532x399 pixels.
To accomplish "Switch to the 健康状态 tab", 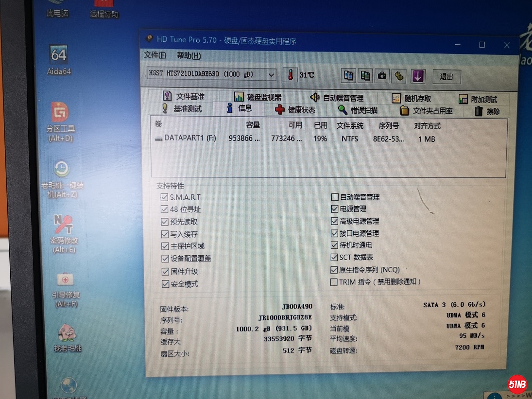I will click(295, 110).
